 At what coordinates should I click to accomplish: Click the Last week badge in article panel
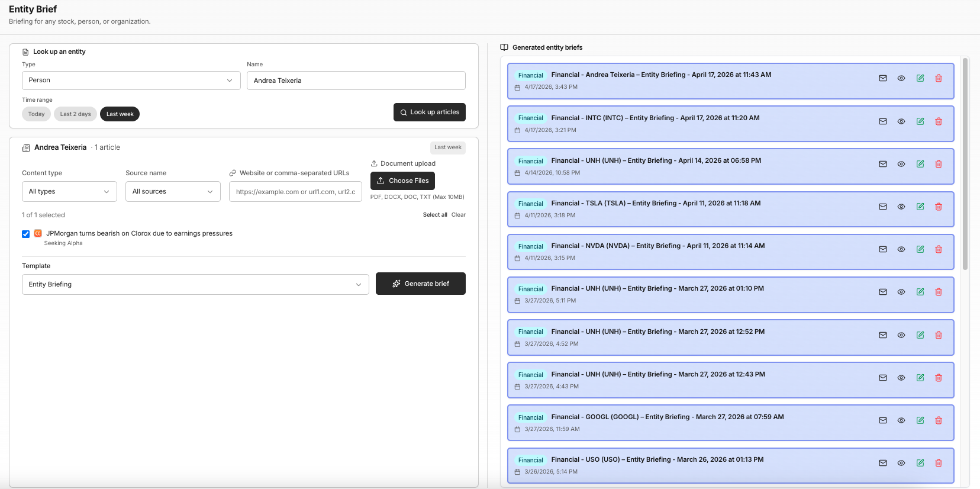click(x=448, y=147)
